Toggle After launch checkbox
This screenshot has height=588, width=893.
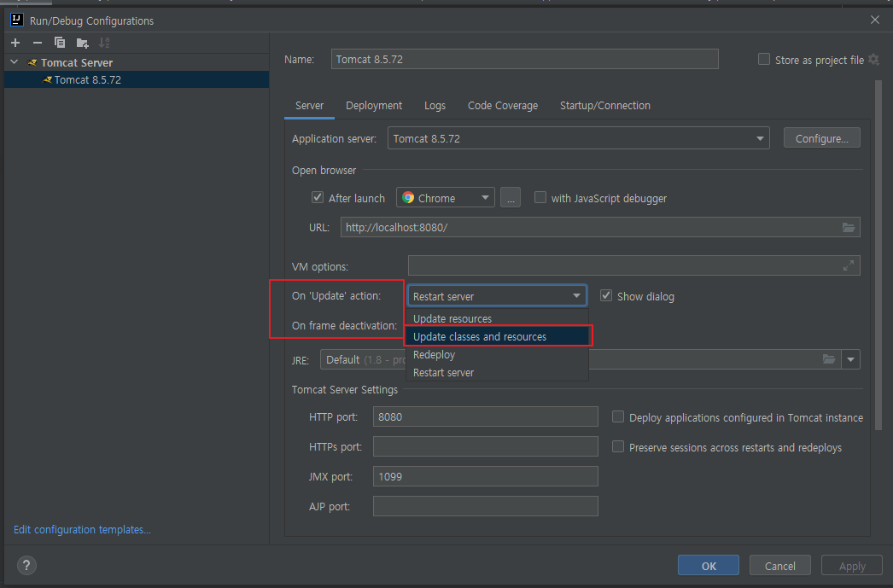tap(318, 197)
